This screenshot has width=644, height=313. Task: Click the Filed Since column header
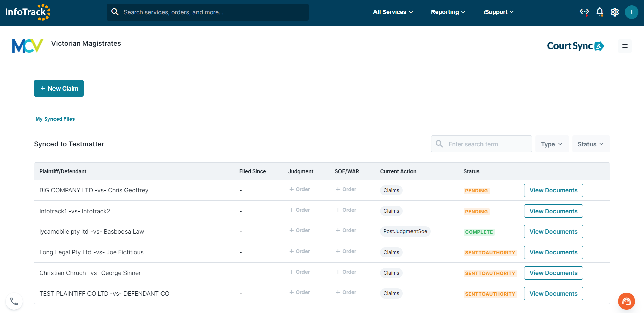coord(253,171)
